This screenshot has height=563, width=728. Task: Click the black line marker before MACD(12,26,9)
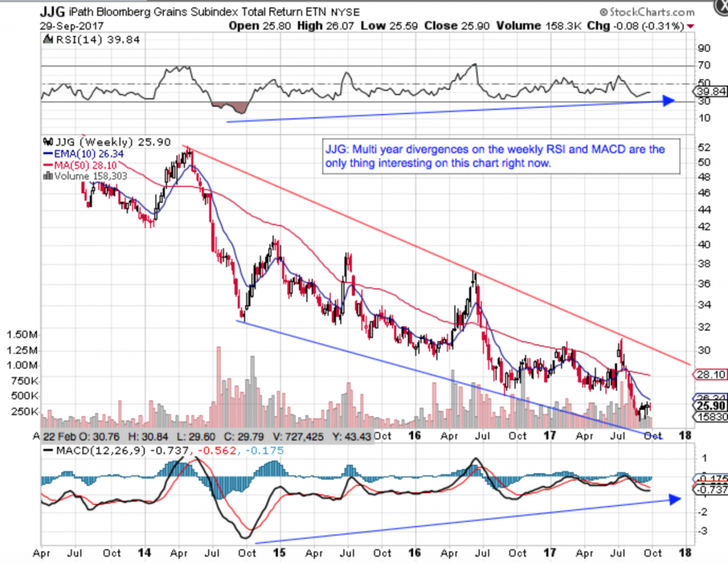click(x=47, y=450)
